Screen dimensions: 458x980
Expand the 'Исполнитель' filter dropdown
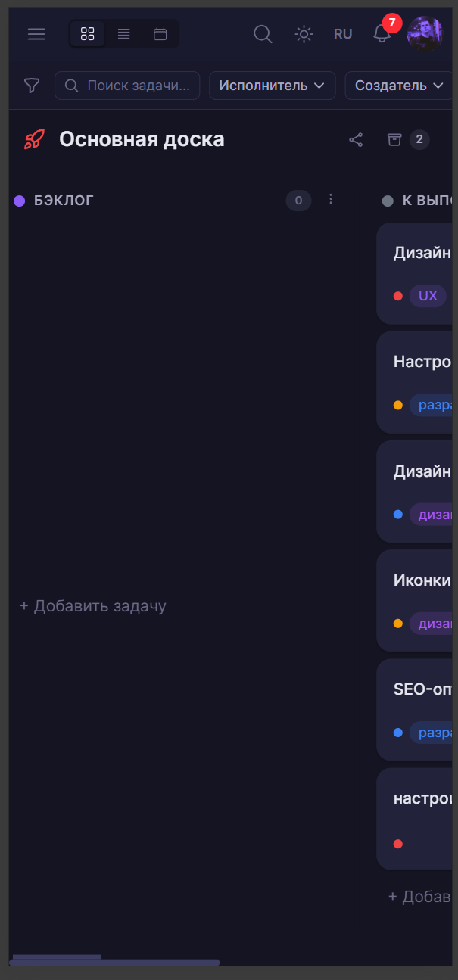coord(272,86)
